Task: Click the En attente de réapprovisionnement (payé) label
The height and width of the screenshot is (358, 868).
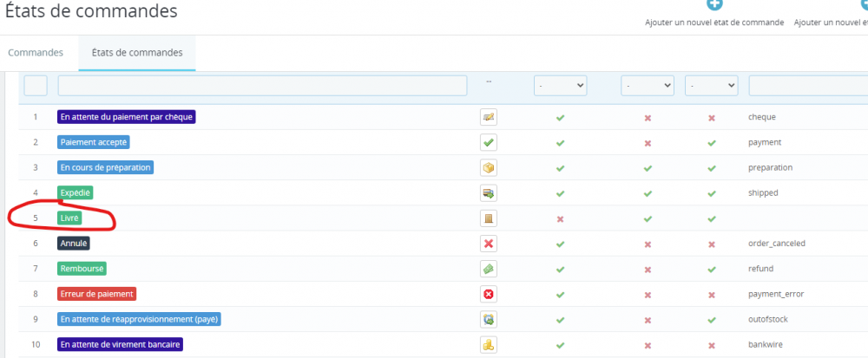Action: 139,319
